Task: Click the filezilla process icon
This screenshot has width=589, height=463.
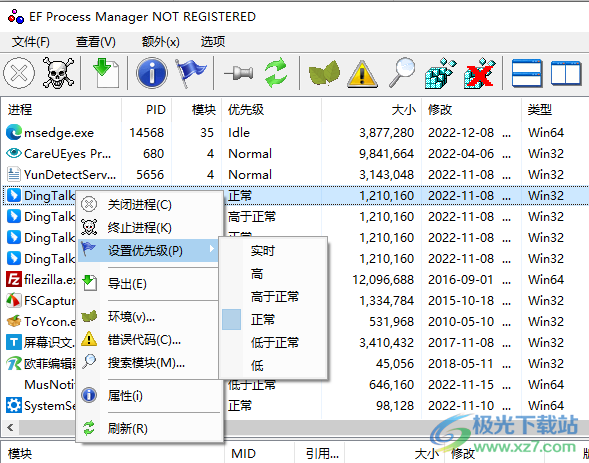Action: point(14,279)
